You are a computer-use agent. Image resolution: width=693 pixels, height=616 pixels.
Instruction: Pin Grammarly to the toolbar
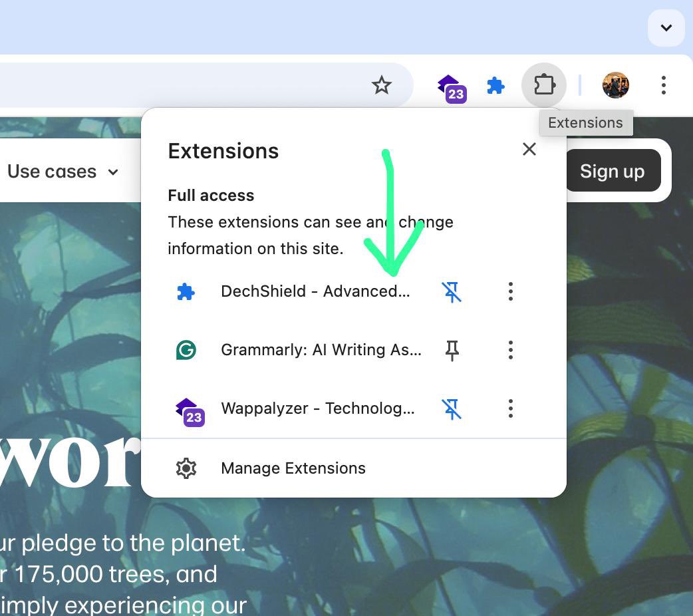[452, 351]
